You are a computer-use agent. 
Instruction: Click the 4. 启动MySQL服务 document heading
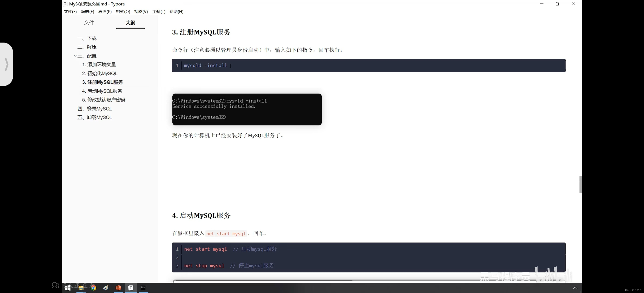tap(201, 215)
